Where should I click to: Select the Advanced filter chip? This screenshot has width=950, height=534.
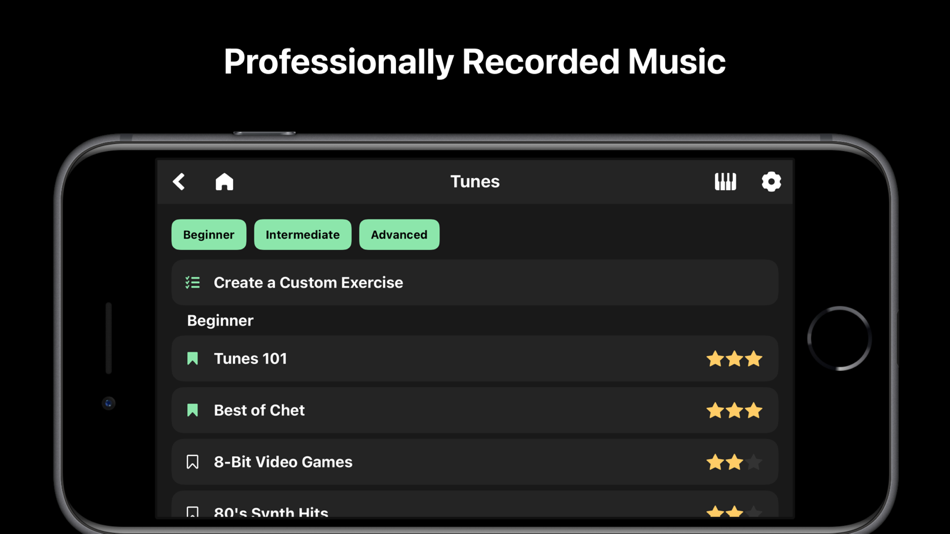[x=399, y=235]
